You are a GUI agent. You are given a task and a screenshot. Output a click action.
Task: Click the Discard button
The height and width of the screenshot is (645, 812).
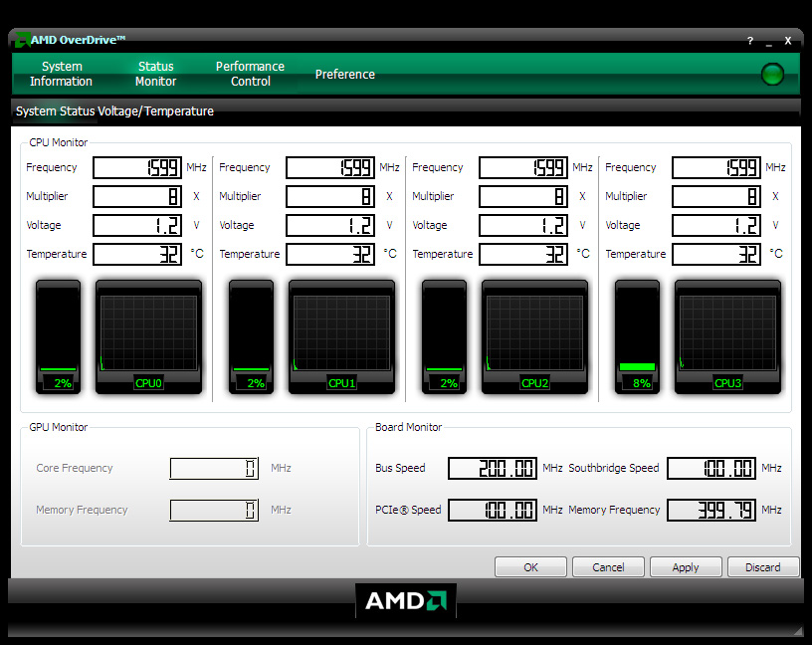point(762,567)
